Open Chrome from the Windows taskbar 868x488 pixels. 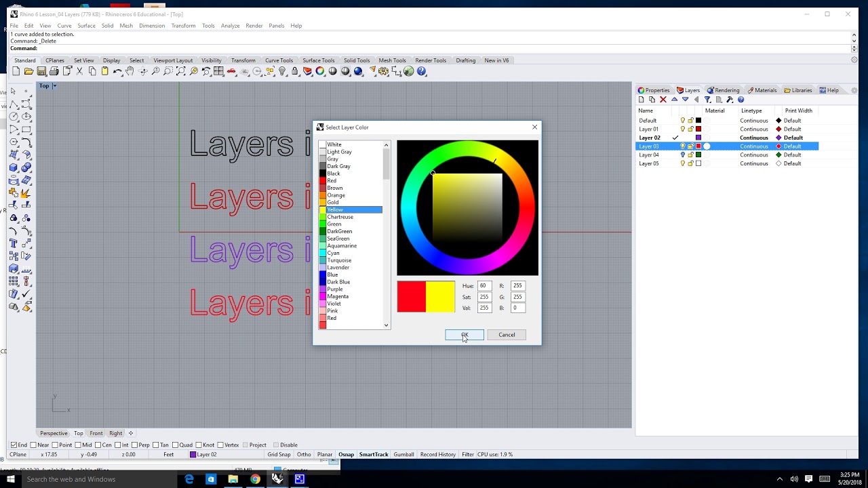point(255,479)
